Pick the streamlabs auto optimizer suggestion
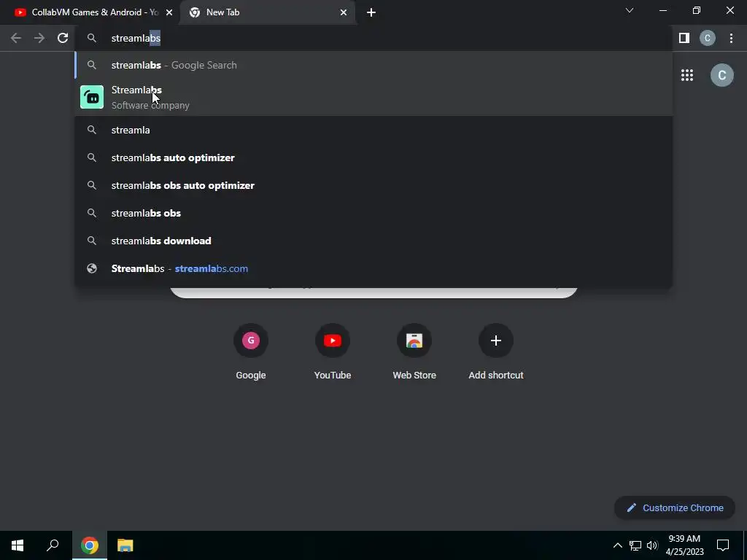The image size is (747, 560). pos(373,157)
